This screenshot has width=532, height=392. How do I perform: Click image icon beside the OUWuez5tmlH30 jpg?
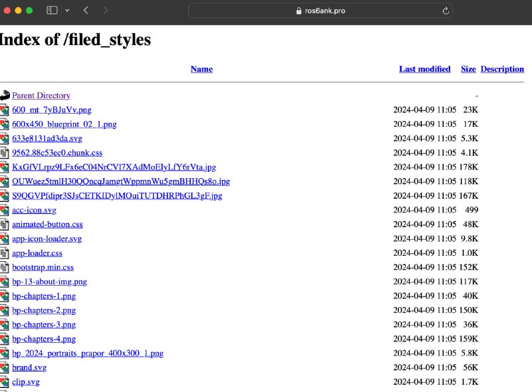click(4, 181)
